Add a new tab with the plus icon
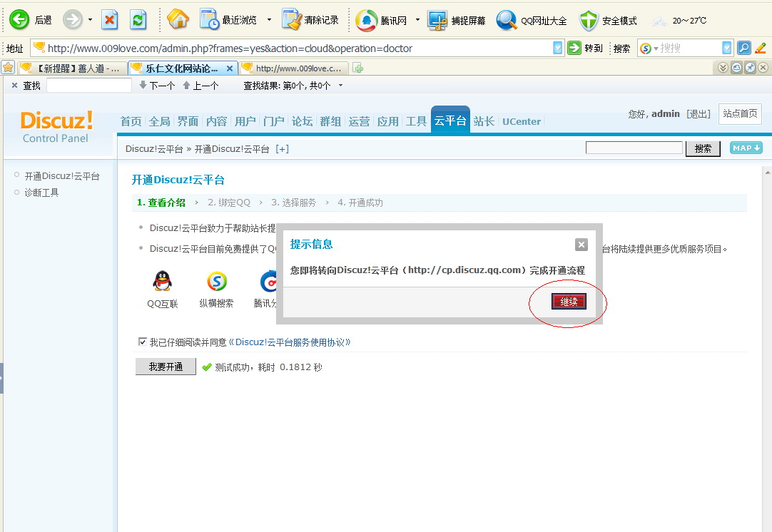This screenshot has height=532, width=772. point(358,68)
